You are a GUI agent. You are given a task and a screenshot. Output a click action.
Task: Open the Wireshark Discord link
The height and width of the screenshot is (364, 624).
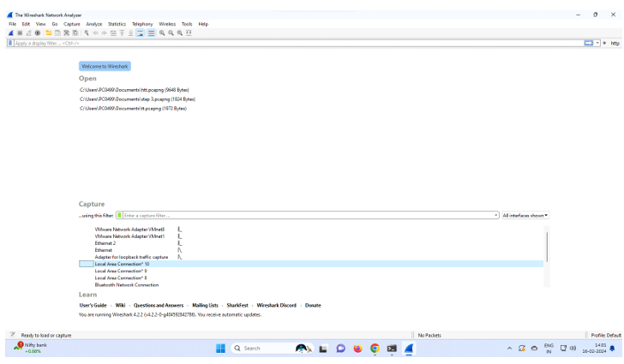(x=277, y=306)
